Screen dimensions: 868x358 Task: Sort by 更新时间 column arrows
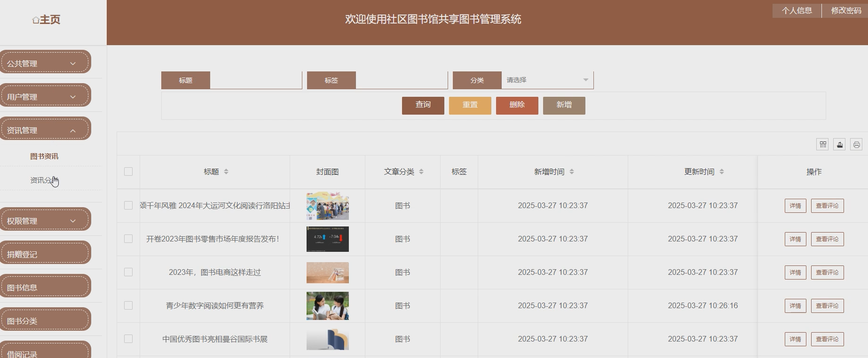click(x=722, y=172)
